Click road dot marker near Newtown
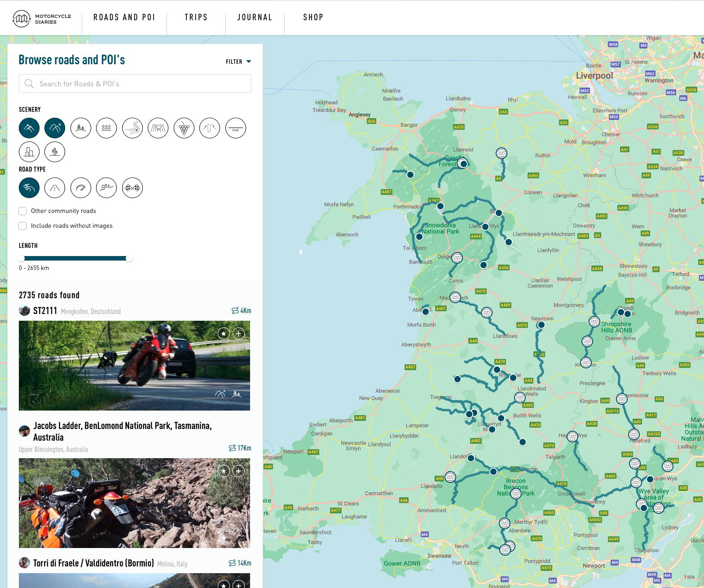The image size is (704, 588). point(541,325)
